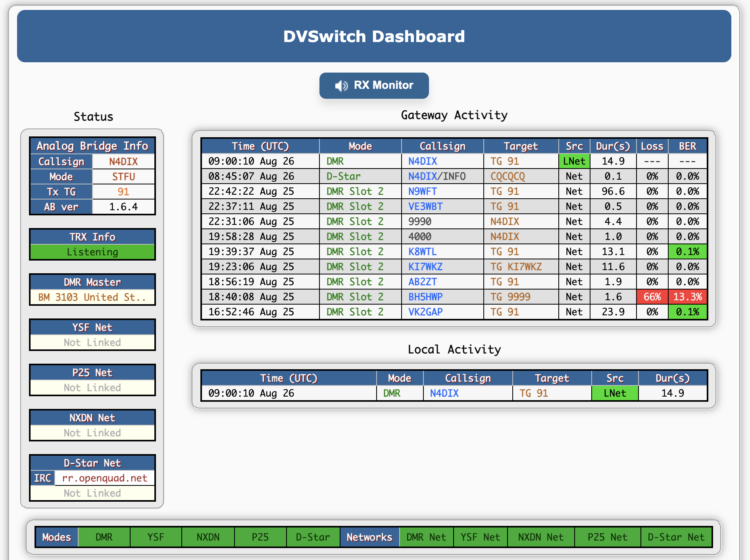This screenshot has height=560, width=750.
Task: Open VE3WBT callsign link
Action: pos(425,207)
